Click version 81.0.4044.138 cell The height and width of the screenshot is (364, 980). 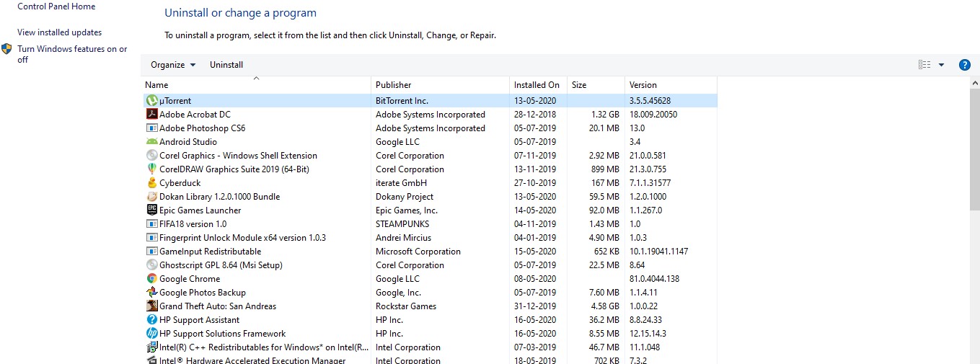click(x=654, y=279)
